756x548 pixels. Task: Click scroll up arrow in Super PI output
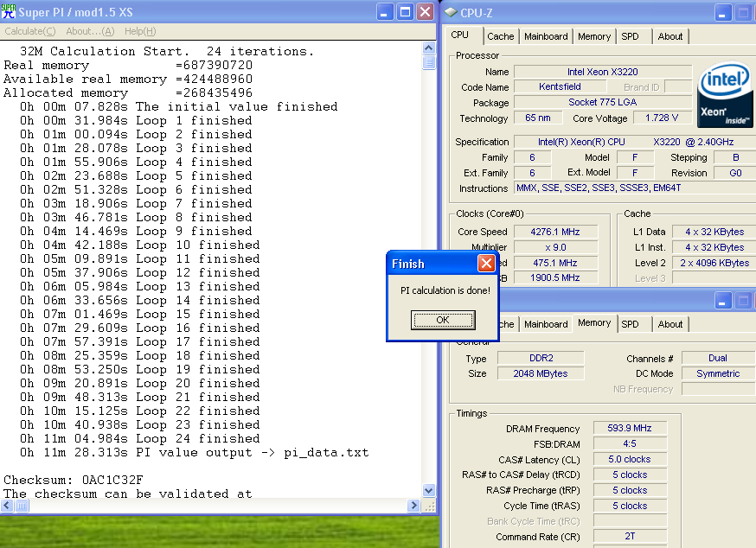coord(429,48)
